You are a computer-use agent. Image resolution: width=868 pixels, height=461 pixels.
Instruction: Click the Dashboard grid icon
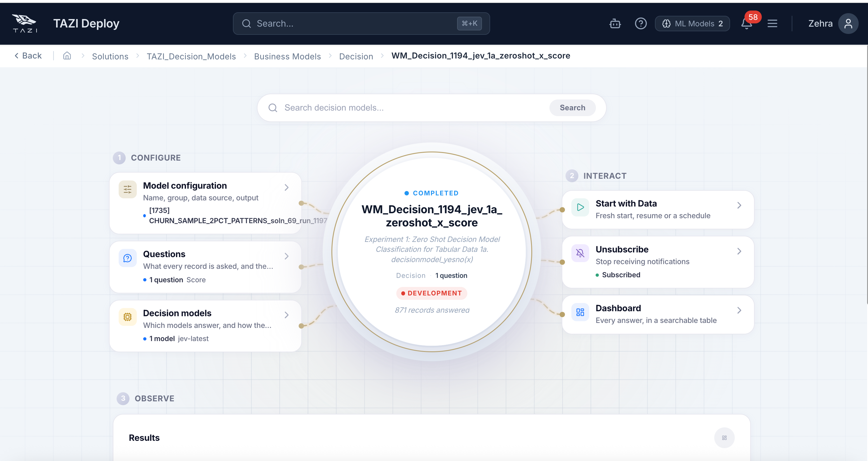[x=580, y=312]
